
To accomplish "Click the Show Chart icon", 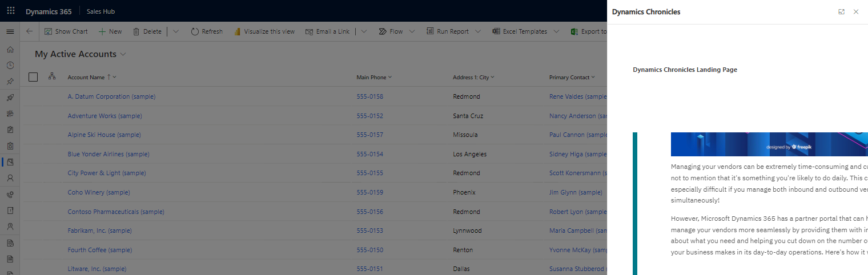I will [49, 31].
